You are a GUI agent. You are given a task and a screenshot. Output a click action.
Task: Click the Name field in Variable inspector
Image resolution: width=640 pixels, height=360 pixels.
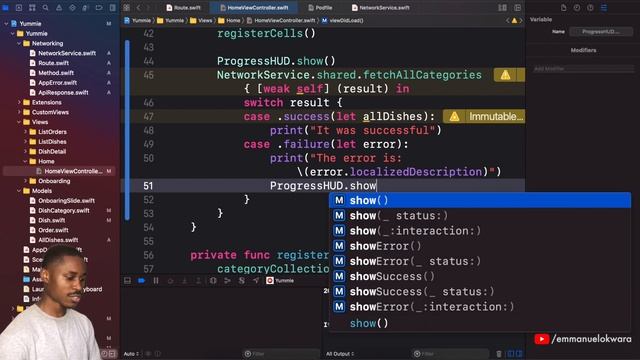601,32
